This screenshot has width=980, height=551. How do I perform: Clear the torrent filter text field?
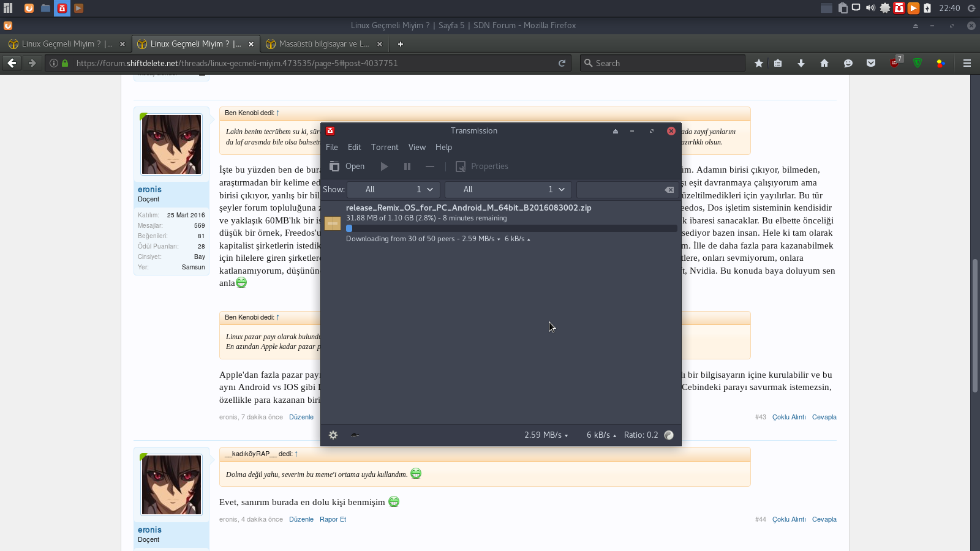pos(669,190)
